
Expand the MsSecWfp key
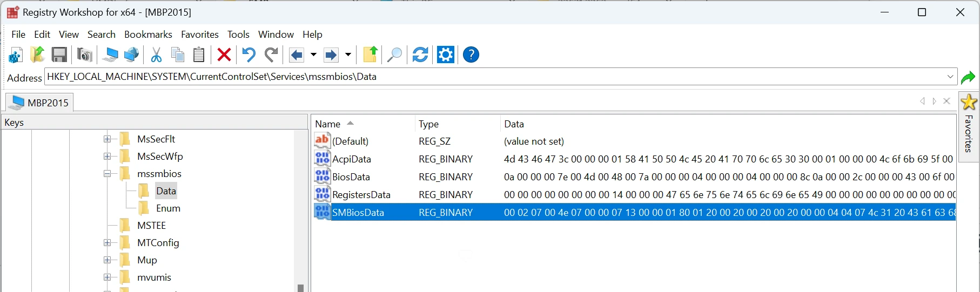click(x=108, y=157)
